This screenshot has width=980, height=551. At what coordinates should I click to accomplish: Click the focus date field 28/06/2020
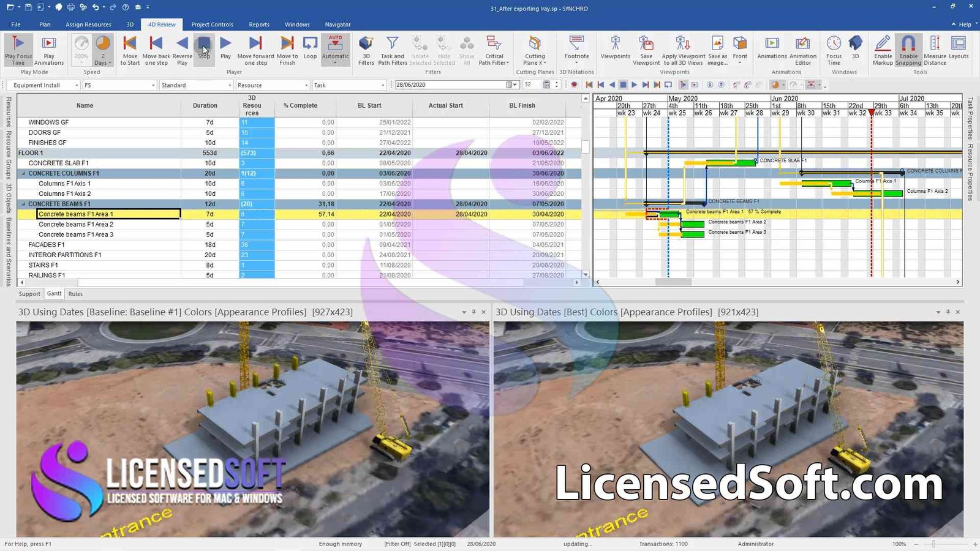[x=450, y=85]
